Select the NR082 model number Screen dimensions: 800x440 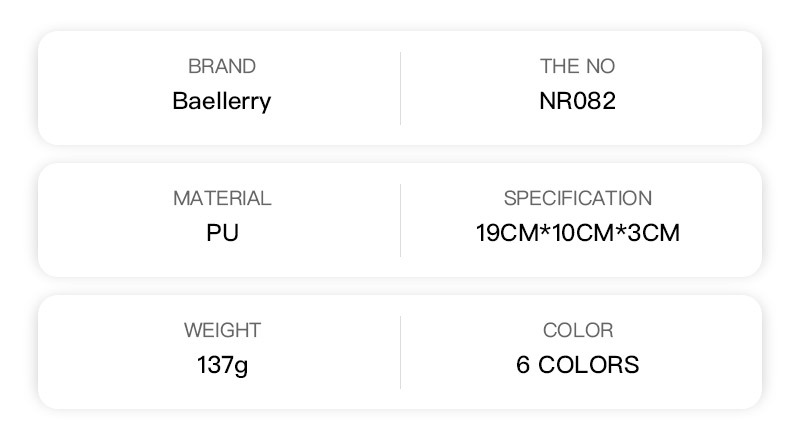point(578,101)
